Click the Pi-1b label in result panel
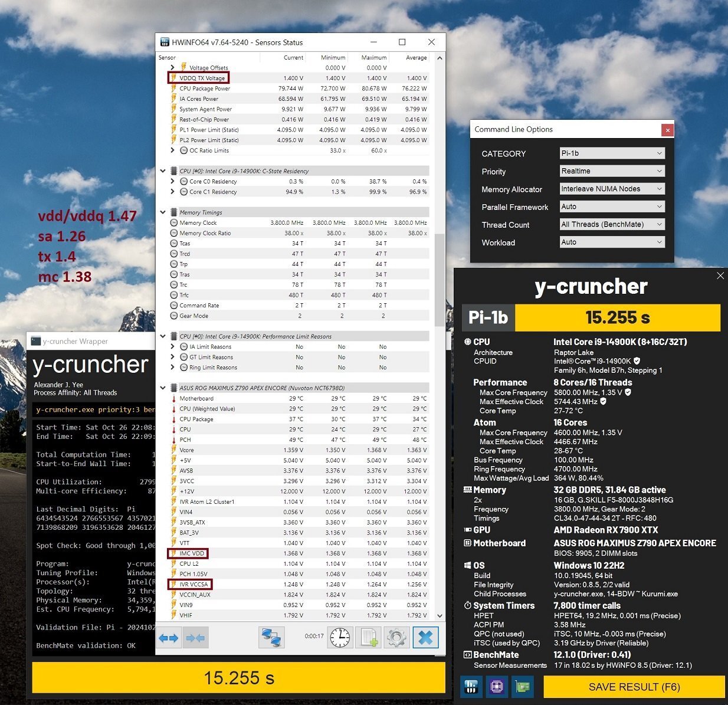The width and height of the screenshot is (728, 705). pyautogui.click(x=488, y=317)
